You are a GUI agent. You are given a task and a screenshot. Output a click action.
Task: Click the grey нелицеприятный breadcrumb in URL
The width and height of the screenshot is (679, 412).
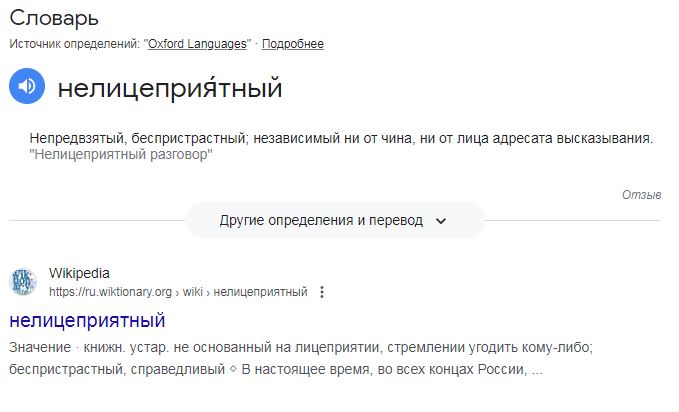click(x=260, y=292)
